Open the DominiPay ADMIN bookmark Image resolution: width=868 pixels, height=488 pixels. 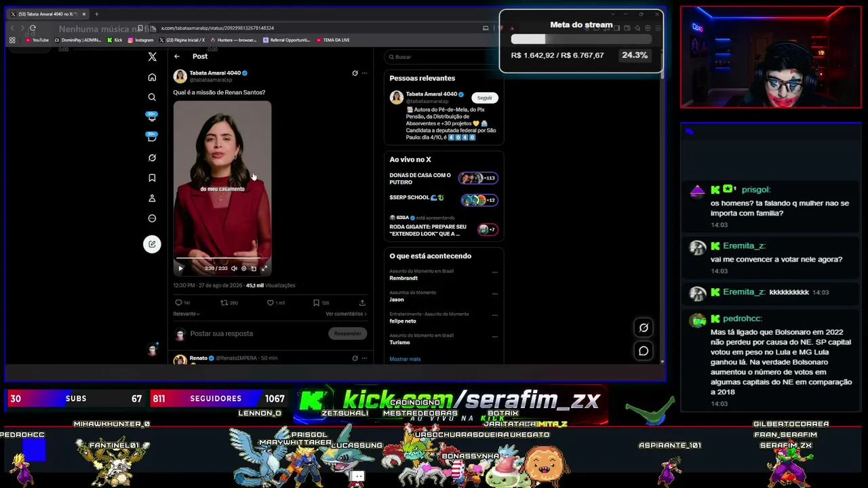pyautogui.click(x=78, y=40)
